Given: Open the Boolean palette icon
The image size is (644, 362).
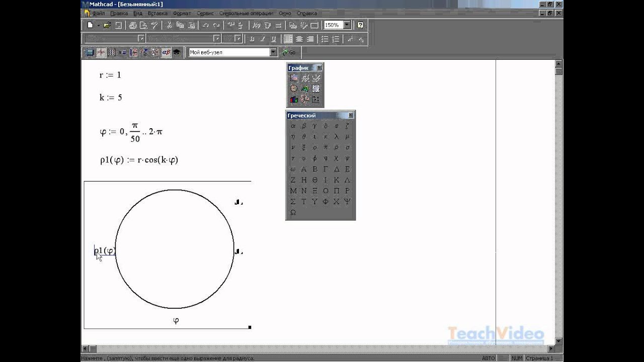Looking at the screenshot, I should tap(145, 52).
